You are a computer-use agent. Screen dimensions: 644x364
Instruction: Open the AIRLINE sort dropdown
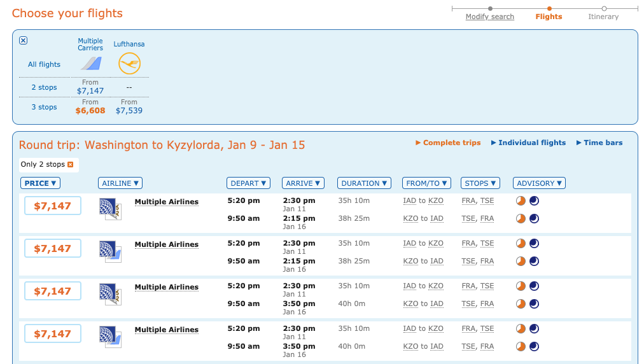120,183
